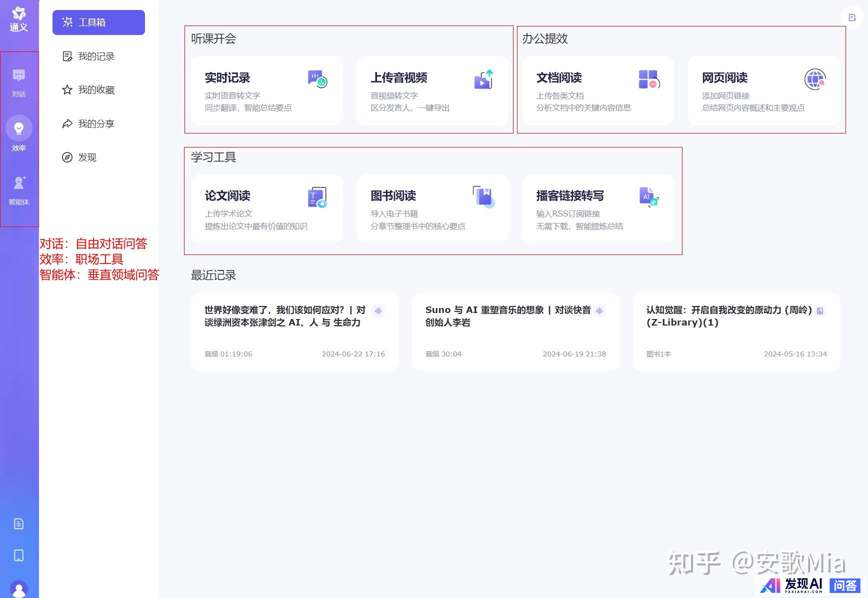Click the mobile device icon in sidebar
Screen dimensions: 868x598
click(x=18, y=555)
